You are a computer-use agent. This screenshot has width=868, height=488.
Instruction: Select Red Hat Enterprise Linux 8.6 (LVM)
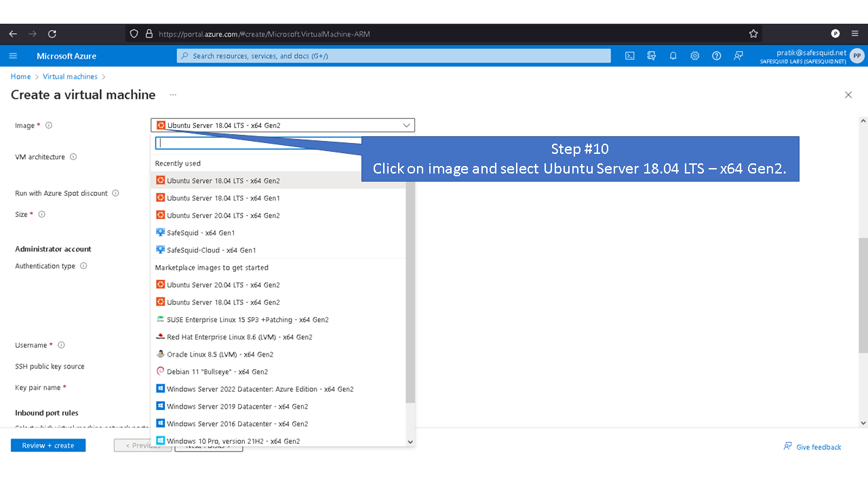pyautogui.click(x=278, y=337)
